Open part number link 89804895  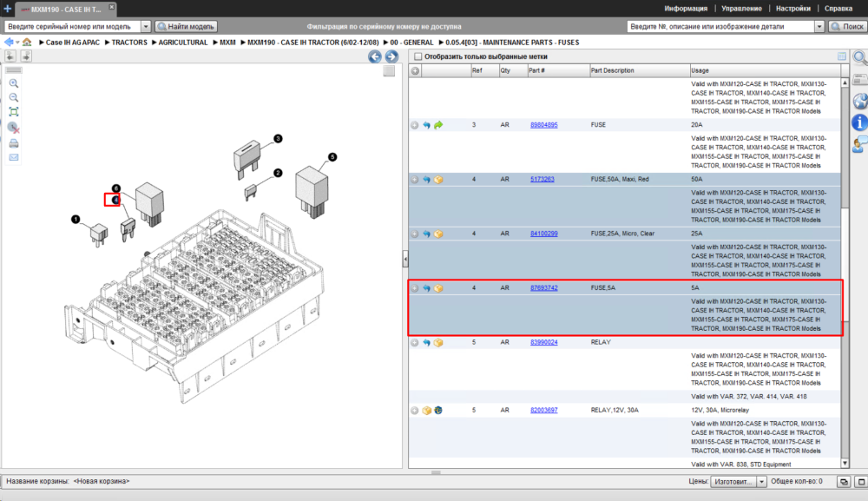click(543, 125)
